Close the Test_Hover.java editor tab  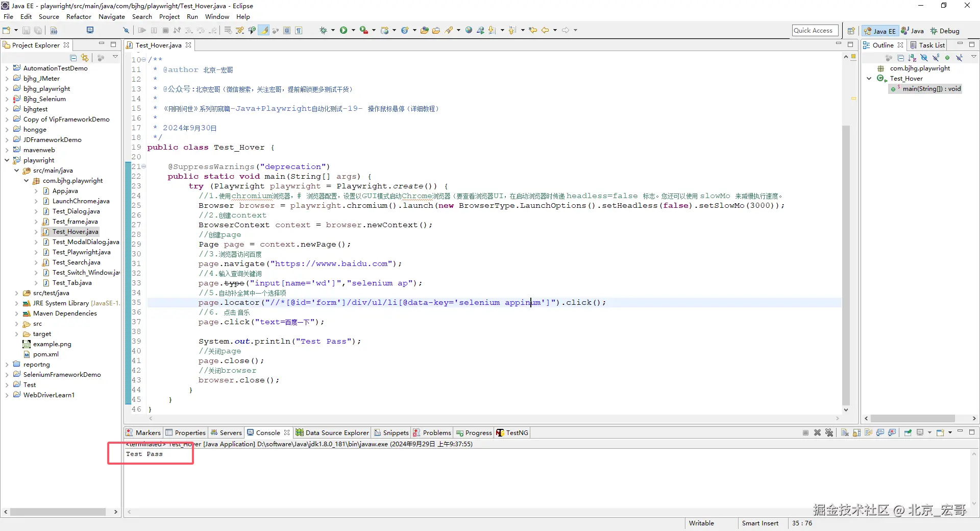click(188, 45)
